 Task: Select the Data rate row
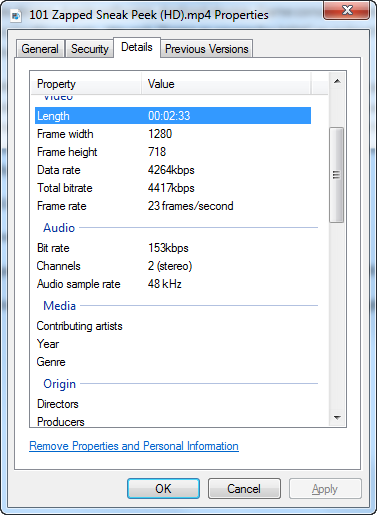click(x=173, y=170)
